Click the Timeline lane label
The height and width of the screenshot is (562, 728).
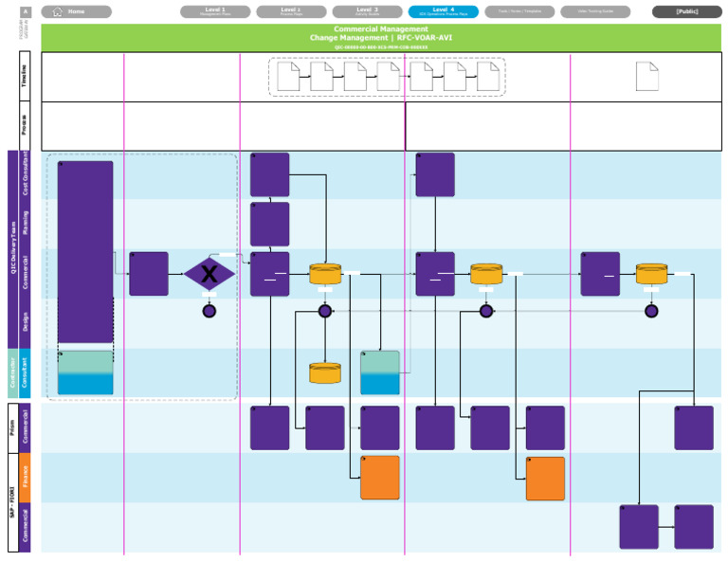(x=25, y=76)
